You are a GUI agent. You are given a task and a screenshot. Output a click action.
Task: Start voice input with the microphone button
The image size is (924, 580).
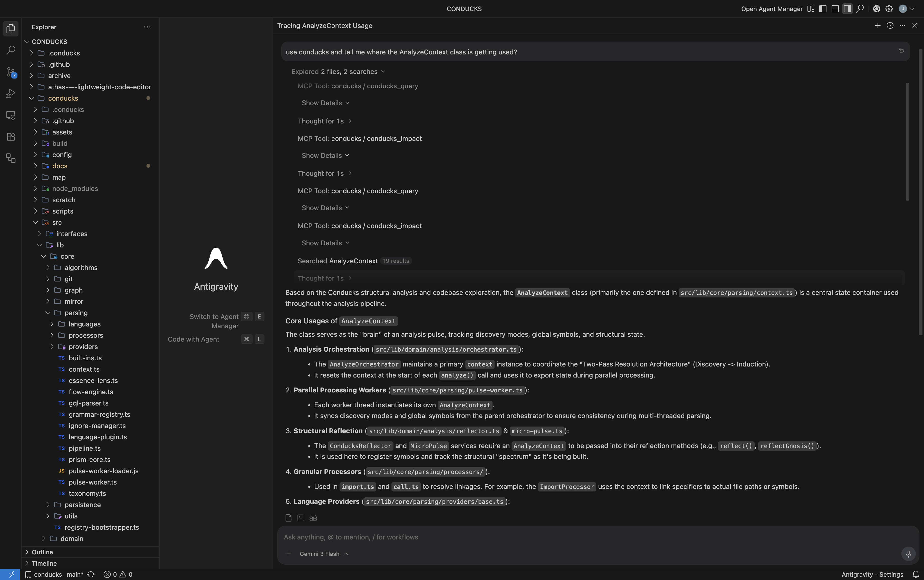click(908, 554)
